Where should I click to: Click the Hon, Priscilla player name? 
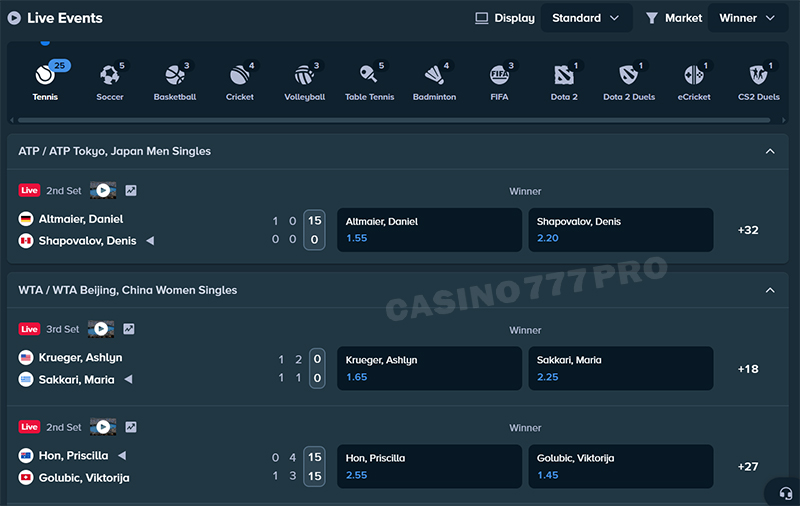click(x=73, y=456)
